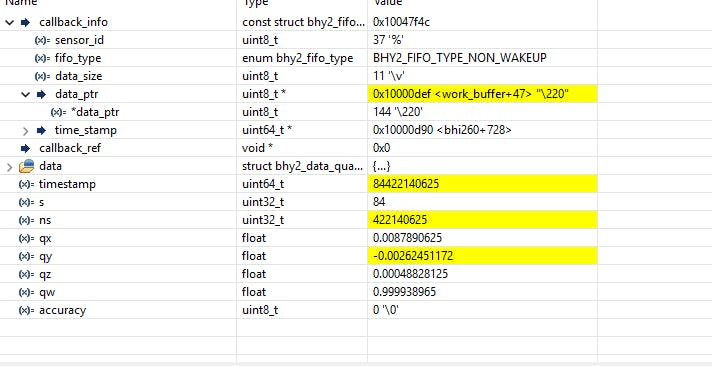The height and width of the screenshot is (366, 712).
Task: Expand the data struct variable
Action: 10,167
